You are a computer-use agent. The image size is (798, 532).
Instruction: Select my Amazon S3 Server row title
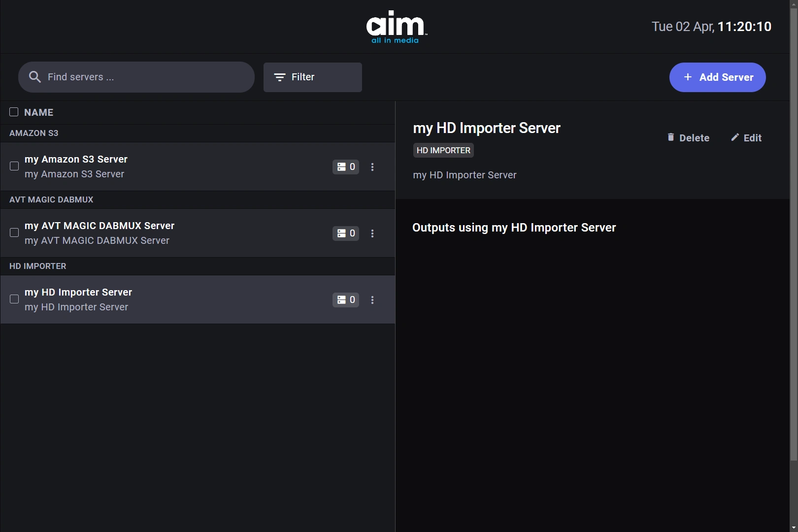pyautogui.click(x=76, y=159)
